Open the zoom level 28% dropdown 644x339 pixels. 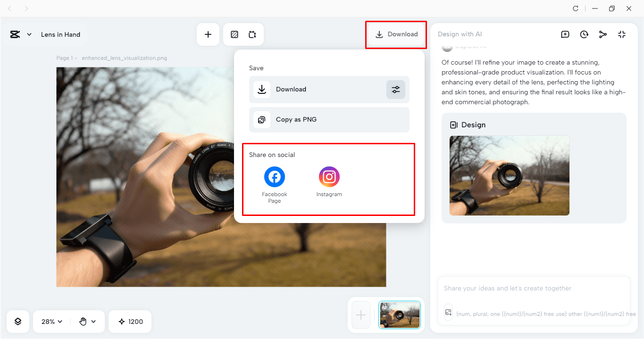(x=50, y=322)
